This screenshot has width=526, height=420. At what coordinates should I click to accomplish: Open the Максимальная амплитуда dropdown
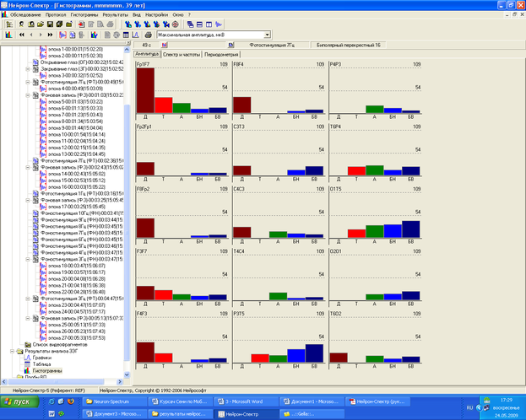(x=267, y=35)
